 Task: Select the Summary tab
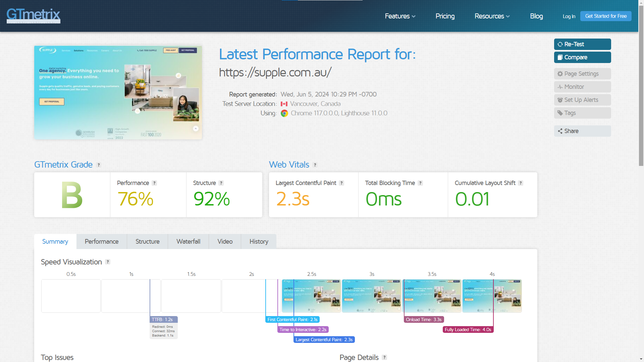pos(55,242)
